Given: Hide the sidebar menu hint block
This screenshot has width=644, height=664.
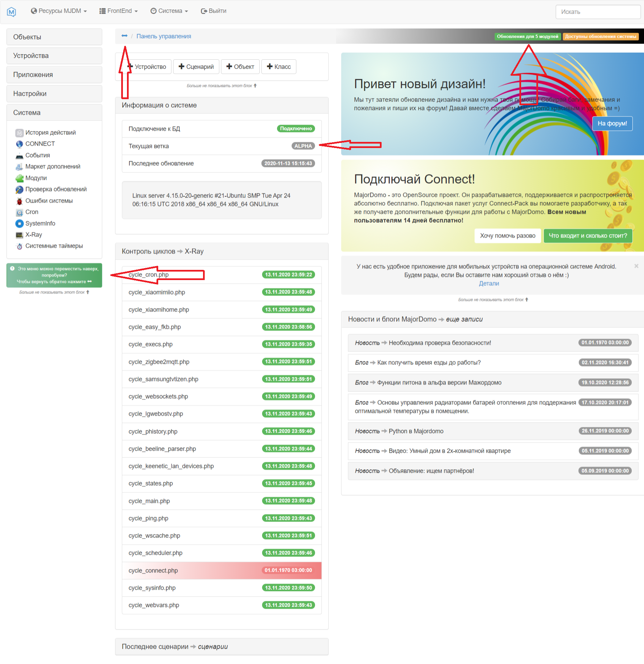Looking at the screenshot, I should point(54,292).
